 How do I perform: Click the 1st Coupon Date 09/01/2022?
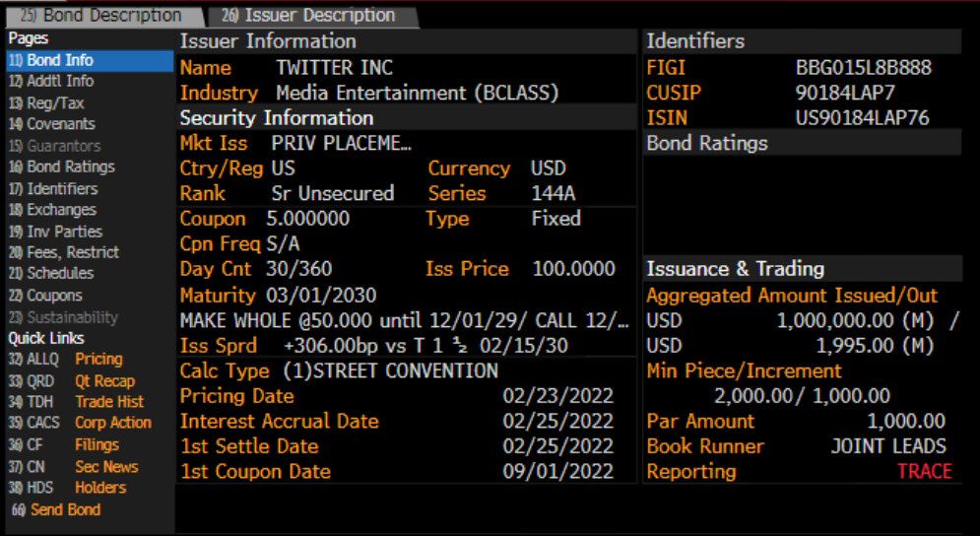(558, 471)
